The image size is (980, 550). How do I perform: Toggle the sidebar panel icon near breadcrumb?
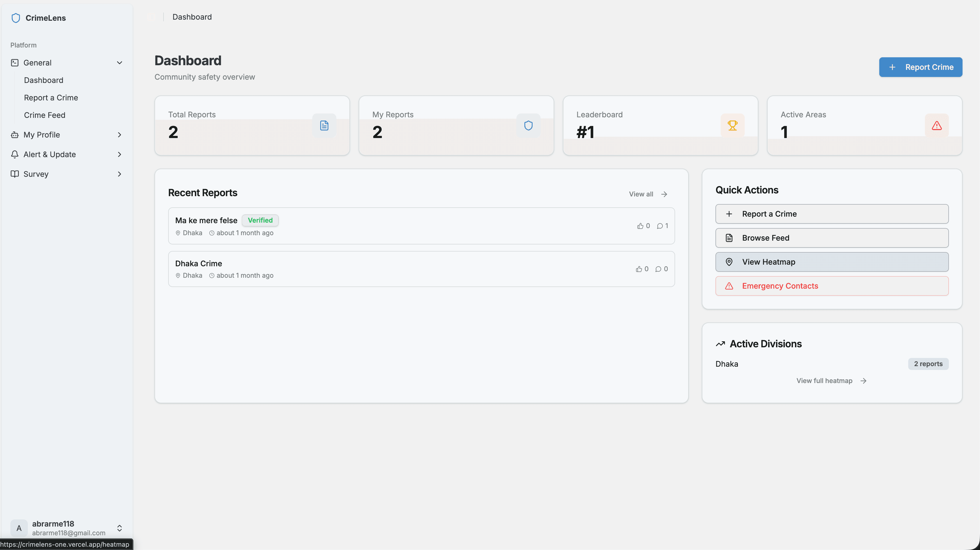coord(152,17)
